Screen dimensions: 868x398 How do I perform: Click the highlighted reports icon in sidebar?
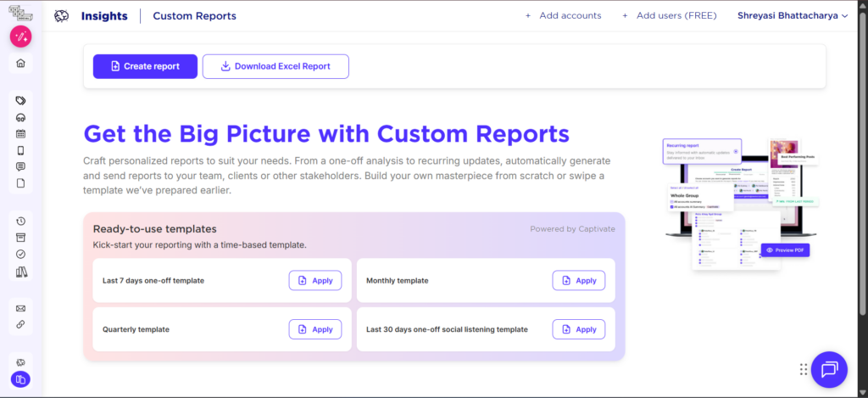[20, 379]
